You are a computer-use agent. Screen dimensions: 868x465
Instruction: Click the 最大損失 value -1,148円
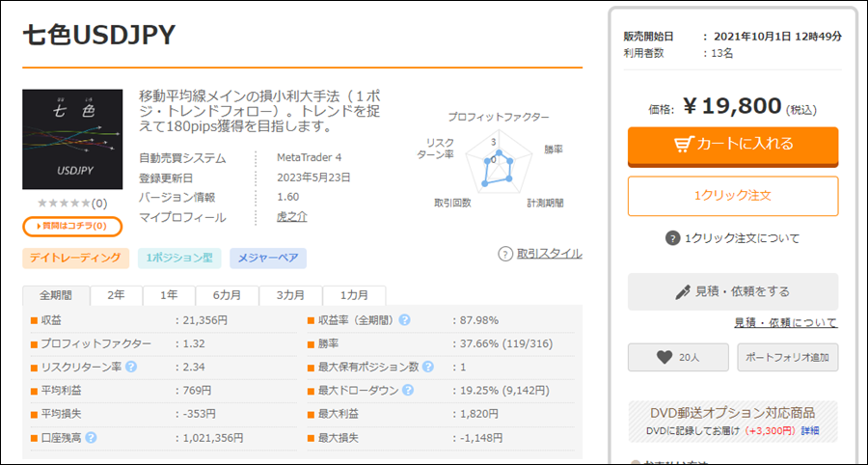(x=481, y=438)
